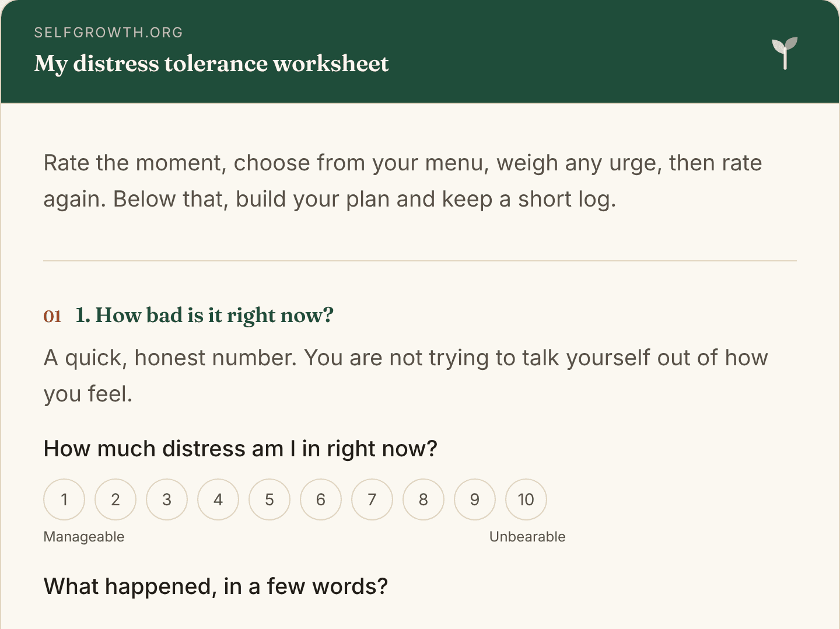Pick distress rating 8
Image resolution: width=840 pixels, height=629 pixels.
coord(423,499)
